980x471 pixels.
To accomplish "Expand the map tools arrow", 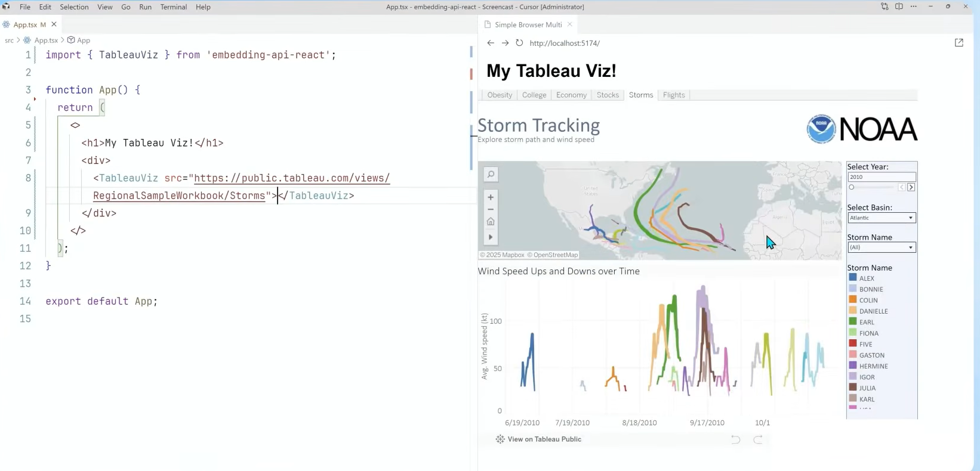I will tap(491, 237).
